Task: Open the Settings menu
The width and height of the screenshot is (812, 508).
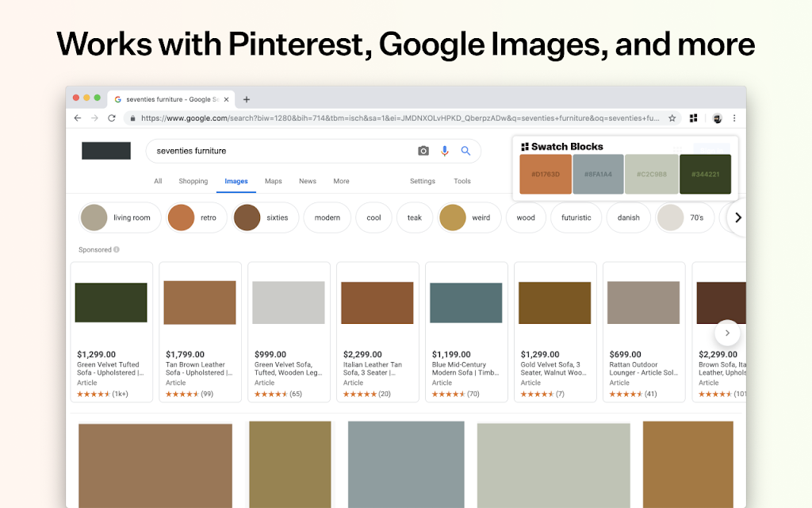Action: point(423,181)
